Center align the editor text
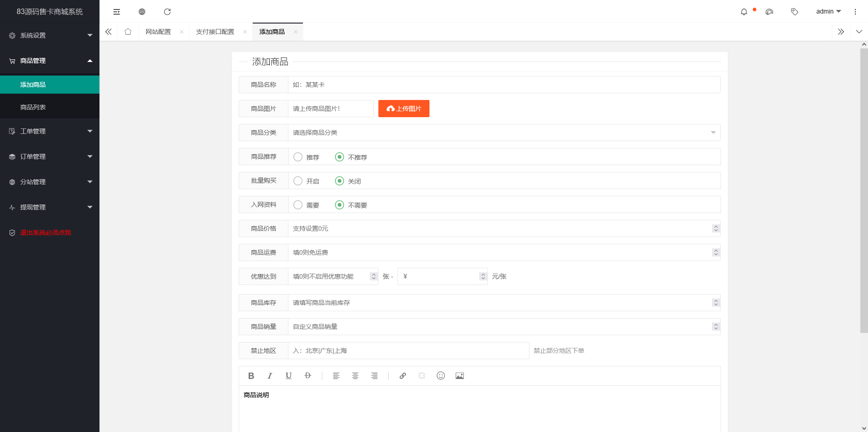Screen dimensions: 868x432 point(355,375)
